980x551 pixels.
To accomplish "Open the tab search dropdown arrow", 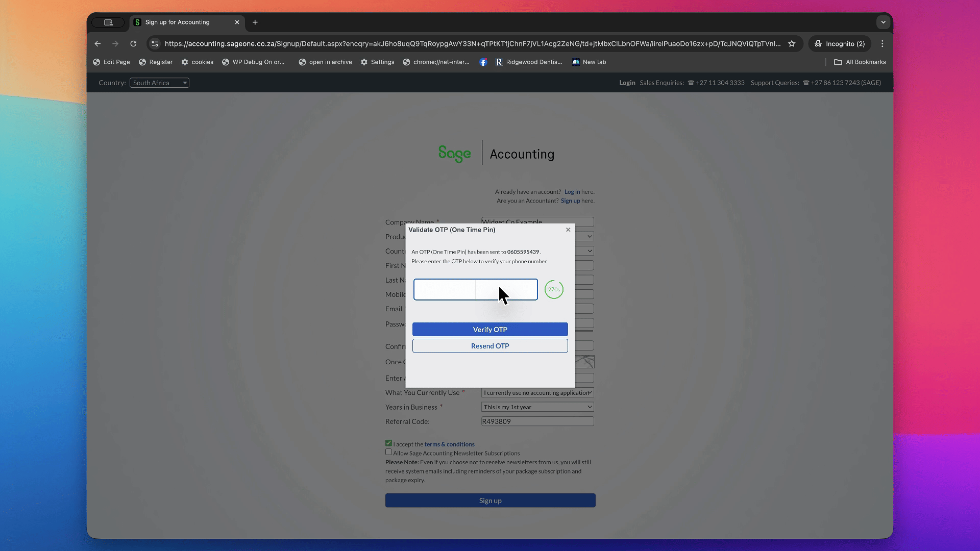I will click(x=883, y=22).
